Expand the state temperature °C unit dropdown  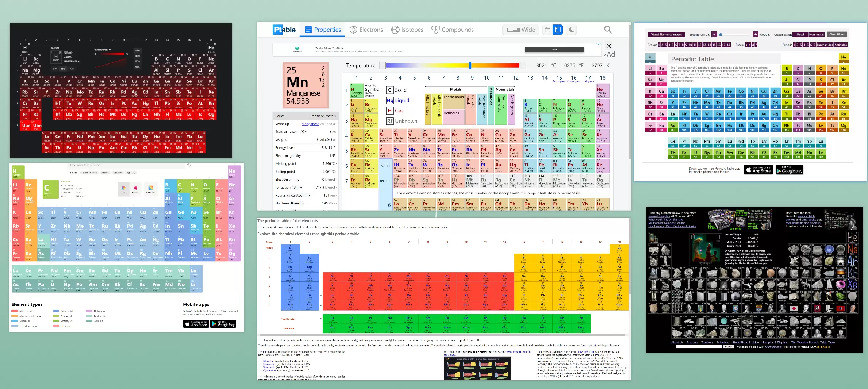[304, 132]
